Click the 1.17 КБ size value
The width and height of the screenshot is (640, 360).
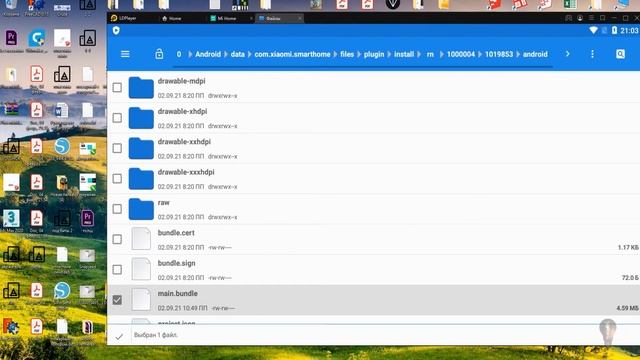coord(628,247)
